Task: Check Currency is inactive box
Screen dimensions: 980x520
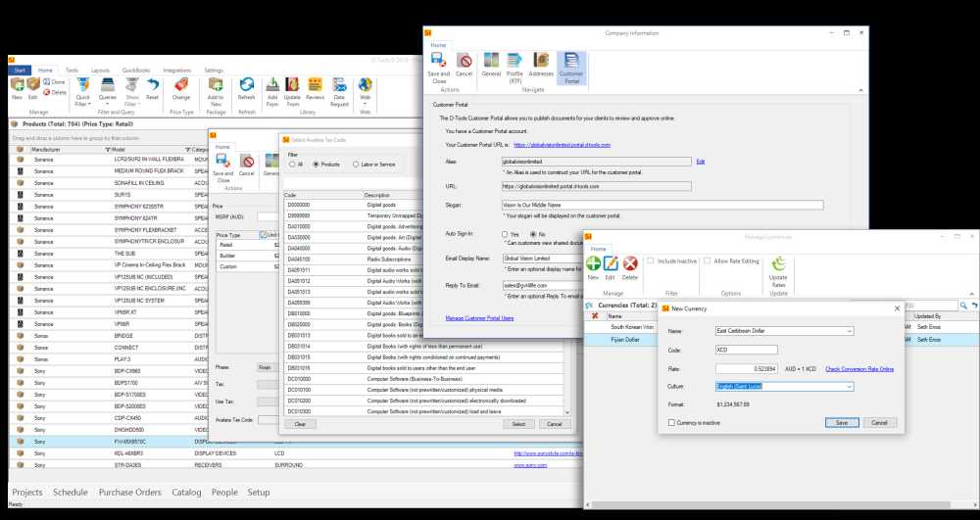Action: point(672,423)
